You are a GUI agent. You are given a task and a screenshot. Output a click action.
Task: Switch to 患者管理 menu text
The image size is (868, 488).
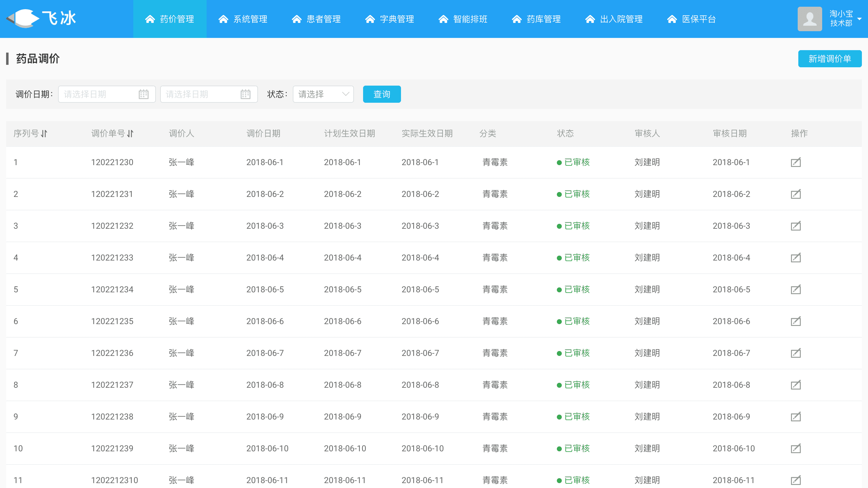point(323,19)
